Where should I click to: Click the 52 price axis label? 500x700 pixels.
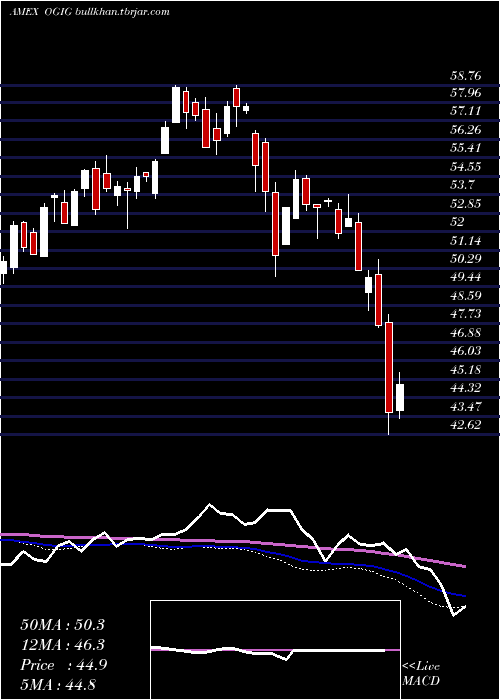point(457,222)
